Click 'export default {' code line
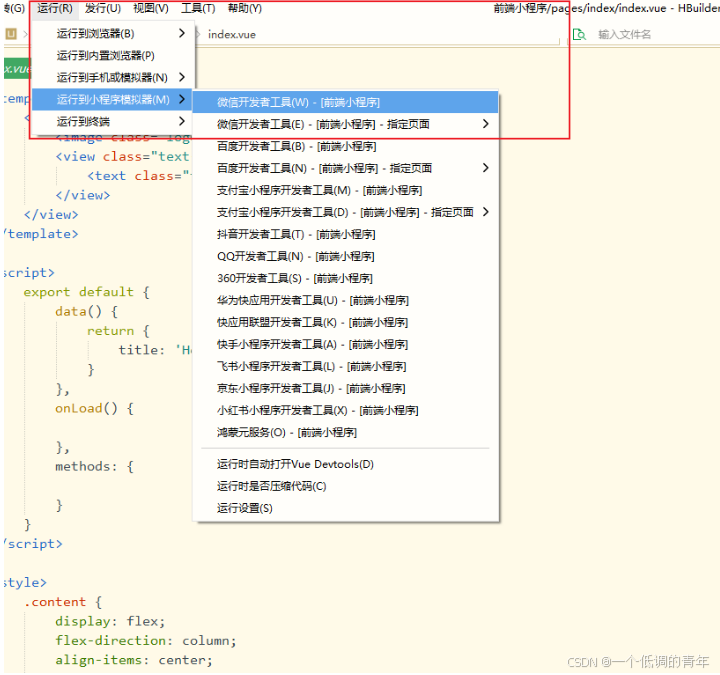This screenshot has height=675, width=720. tap(86, 292)
